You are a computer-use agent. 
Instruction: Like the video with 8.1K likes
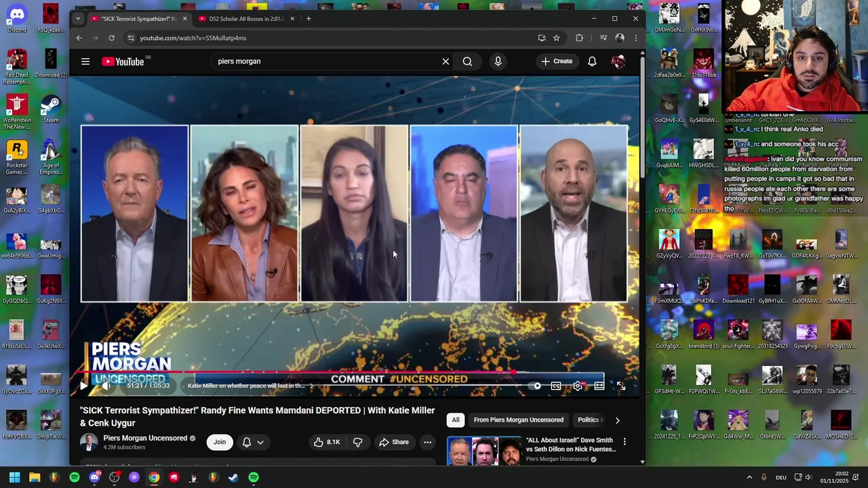(x=326, y=442)
